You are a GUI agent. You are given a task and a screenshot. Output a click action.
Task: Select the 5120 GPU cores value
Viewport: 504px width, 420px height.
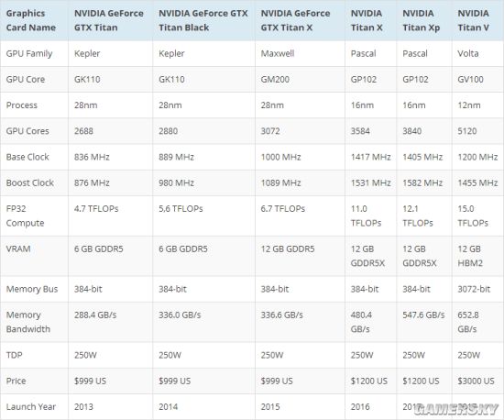click(x=467, y=131)
